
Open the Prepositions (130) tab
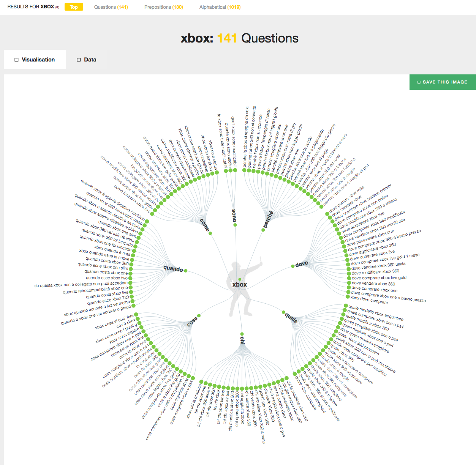pos(163,7)
